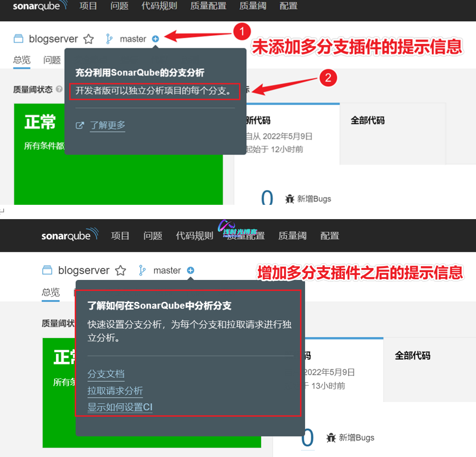
Task: Click the 显示如何设置CI link
Action: coord(120,407)
